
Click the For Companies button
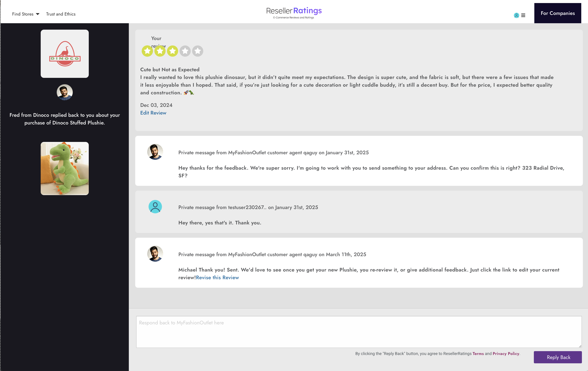(x=557, y=13)
